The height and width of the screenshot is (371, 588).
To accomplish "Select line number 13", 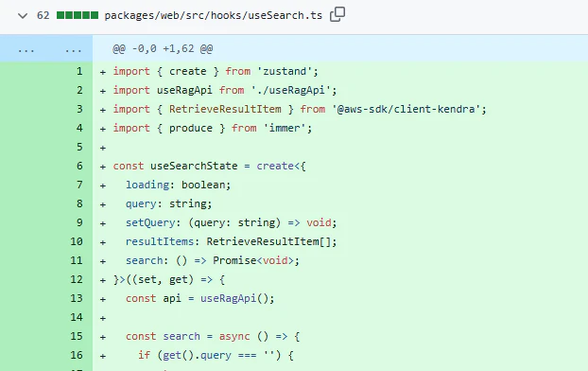I will [77, 298].
